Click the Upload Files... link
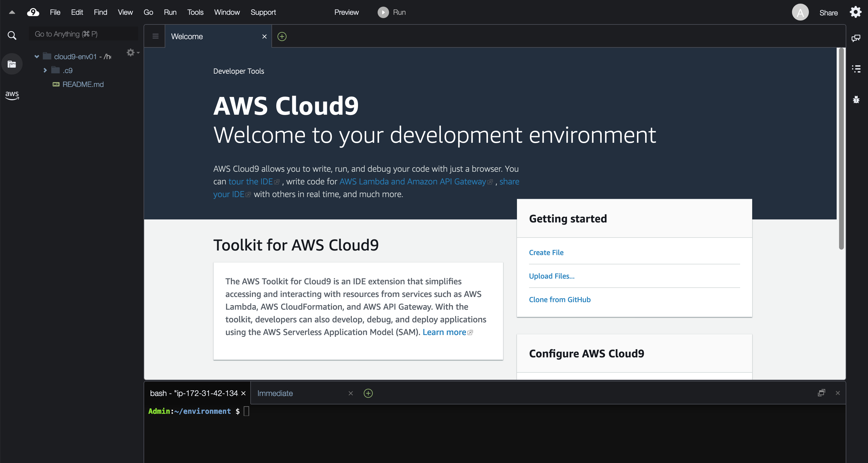Image resolution: width=868 pixels, height=463 pixels. (x=551, y=276)
